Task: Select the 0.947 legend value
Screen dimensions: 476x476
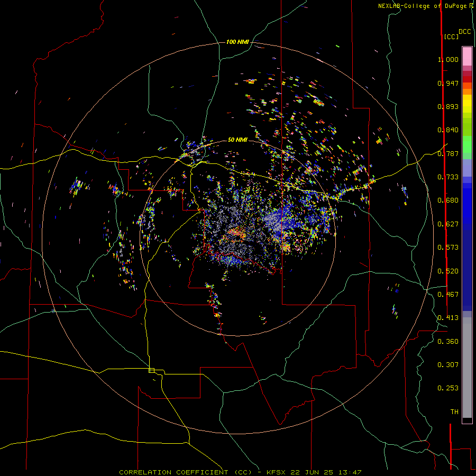Action: 448,83
